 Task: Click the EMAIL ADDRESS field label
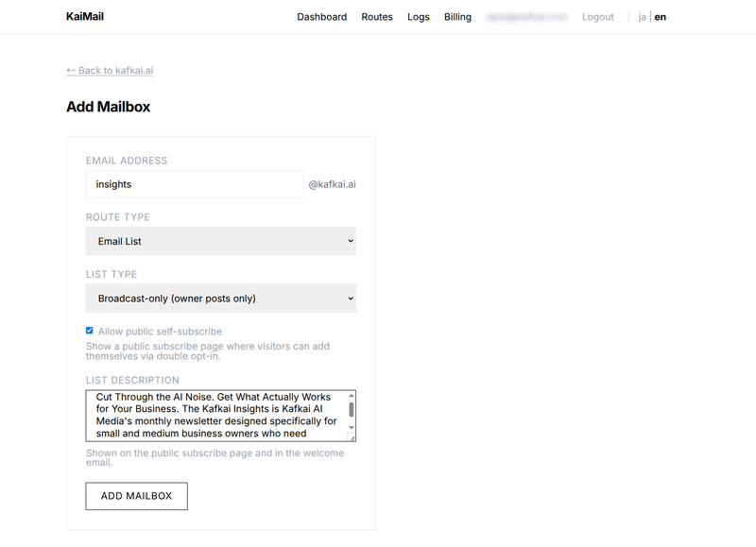[127, 161]
